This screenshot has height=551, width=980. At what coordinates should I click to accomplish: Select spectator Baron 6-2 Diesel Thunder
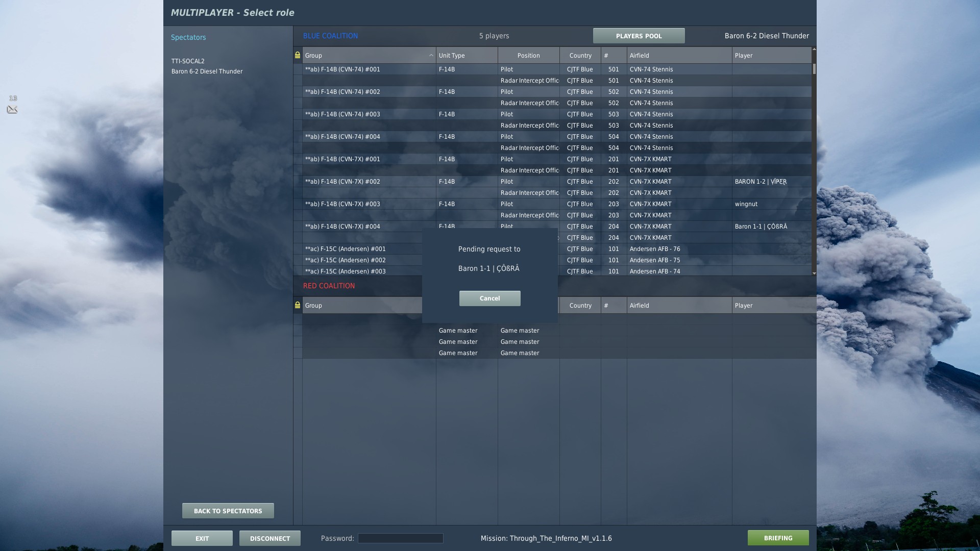click(x=207, y=71)
